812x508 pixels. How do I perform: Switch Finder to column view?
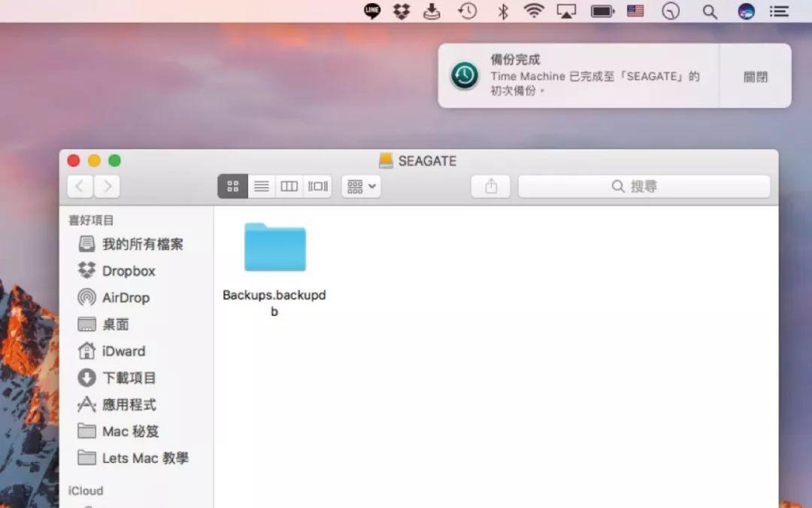click(289, 186)
